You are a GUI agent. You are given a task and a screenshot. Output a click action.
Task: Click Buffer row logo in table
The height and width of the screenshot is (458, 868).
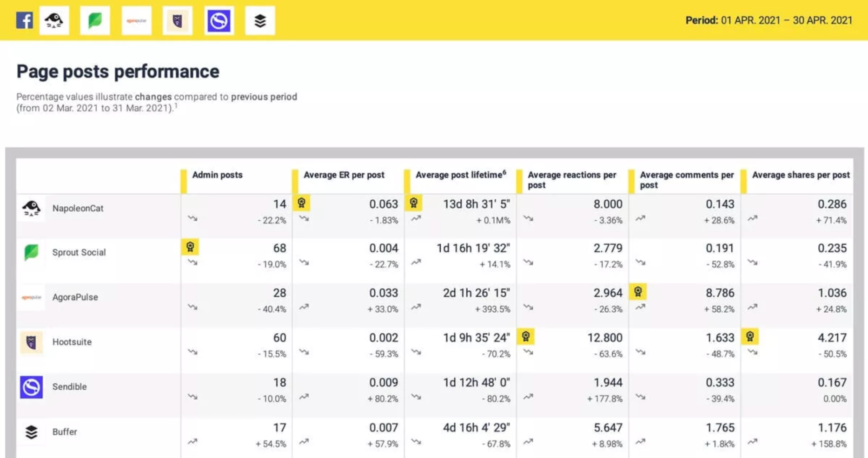coord(32,432)
